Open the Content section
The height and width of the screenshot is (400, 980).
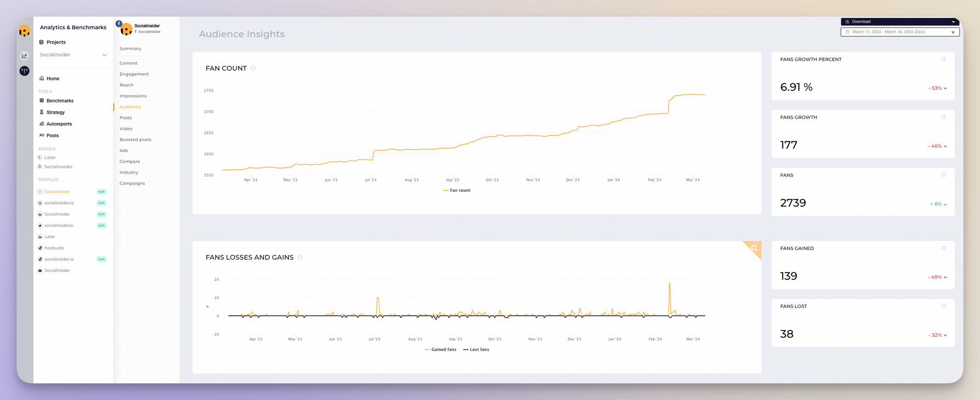[x=128, y=63]
